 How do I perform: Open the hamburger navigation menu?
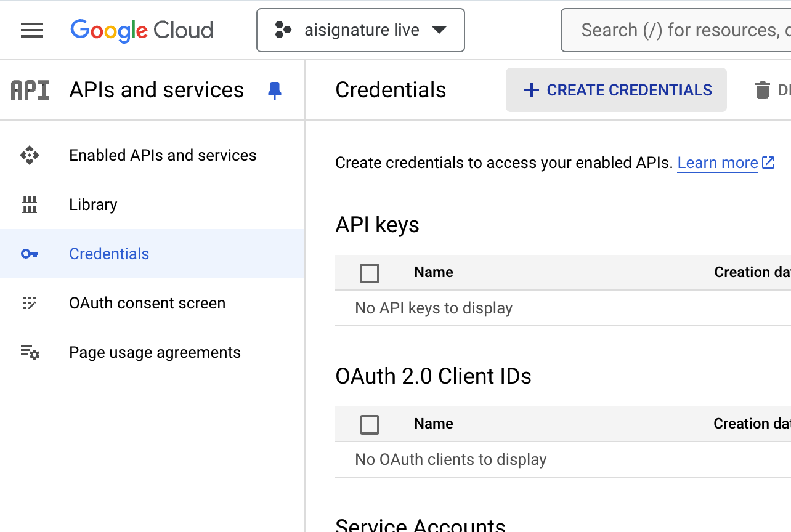coord(32,30)
